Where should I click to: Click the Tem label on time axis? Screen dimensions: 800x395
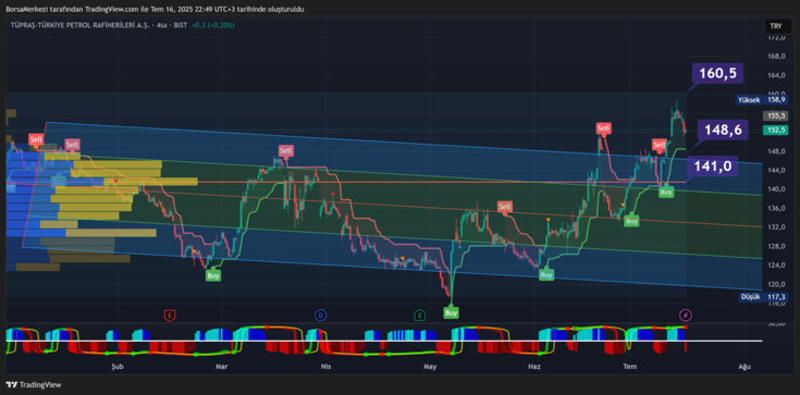(x=628, y=366)
